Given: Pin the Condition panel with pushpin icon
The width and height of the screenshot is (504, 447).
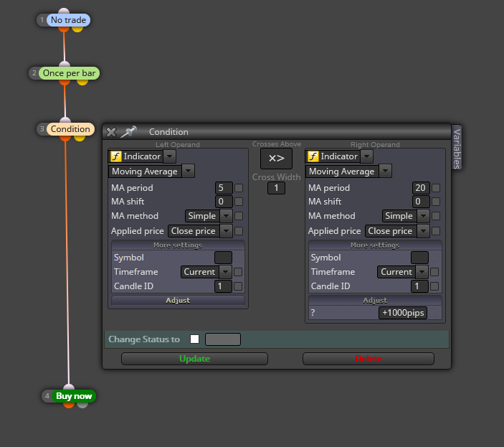Looking at the screenshot, I should [x=128, y=132].
